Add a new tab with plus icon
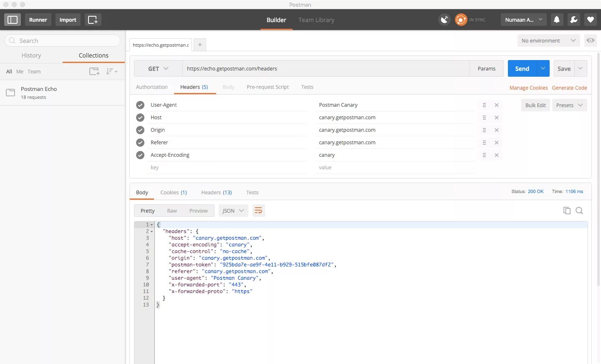The width and height of the screenshot is (601, 364). 200,45
